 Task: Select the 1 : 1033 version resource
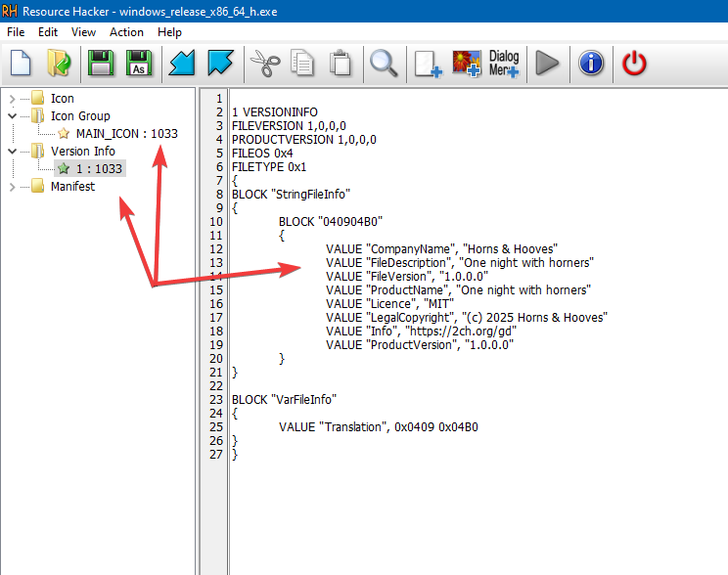98,169
